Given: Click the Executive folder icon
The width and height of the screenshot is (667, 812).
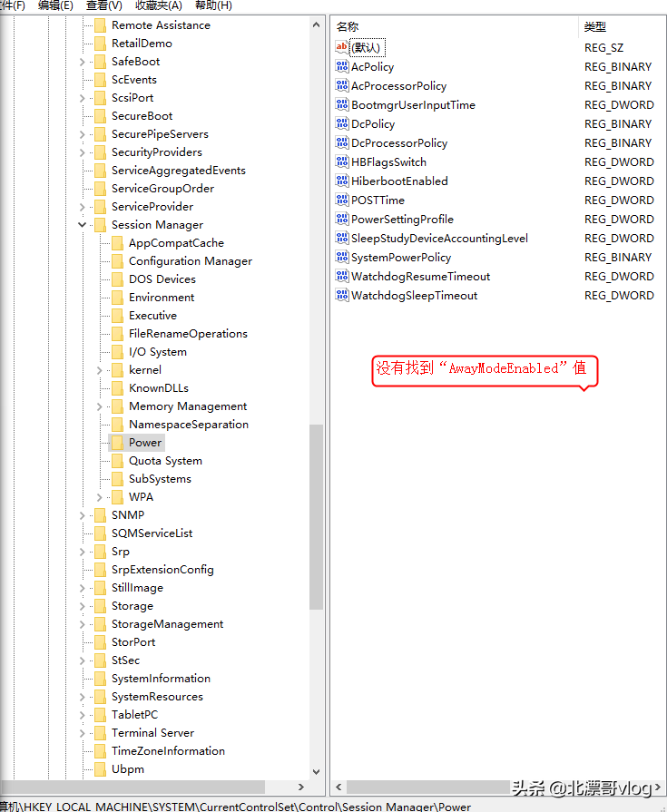Looking at the screenshot, I should tap(118, 316).
